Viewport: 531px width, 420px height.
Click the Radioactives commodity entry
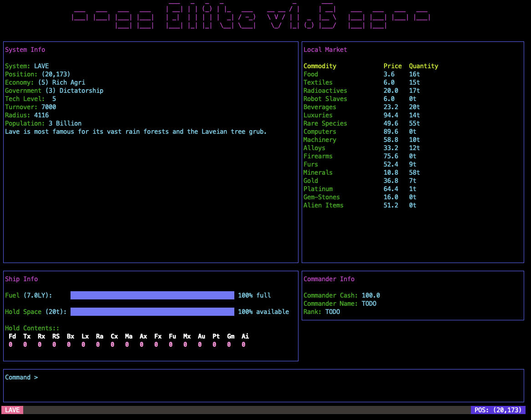[x=325, y=91]
